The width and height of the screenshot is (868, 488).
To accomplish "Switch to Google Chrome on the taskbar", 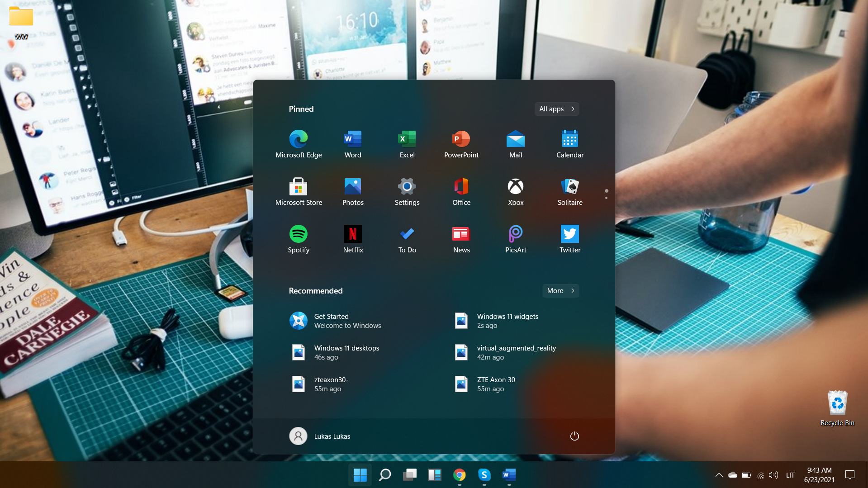I will [460, 475].
